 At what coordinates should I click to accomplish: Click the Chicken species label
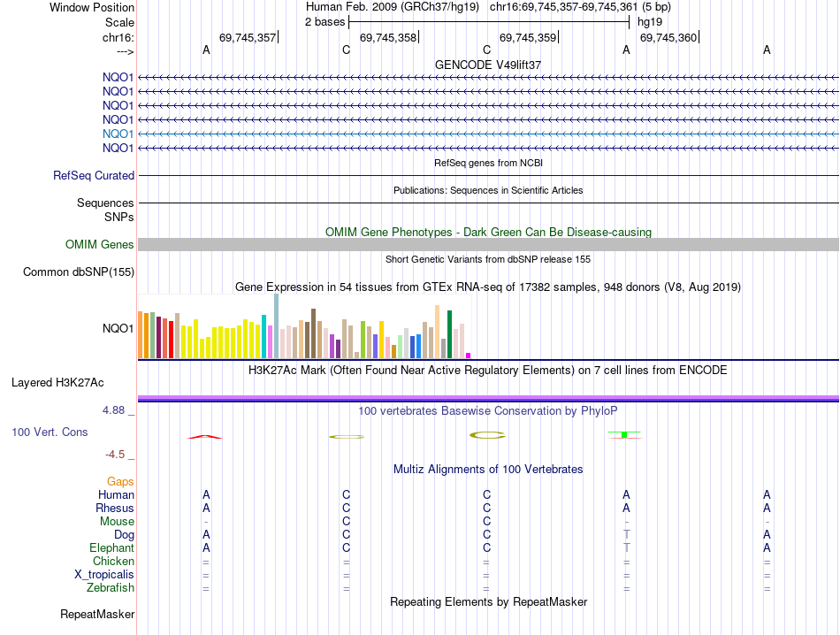tap(113, 561)
